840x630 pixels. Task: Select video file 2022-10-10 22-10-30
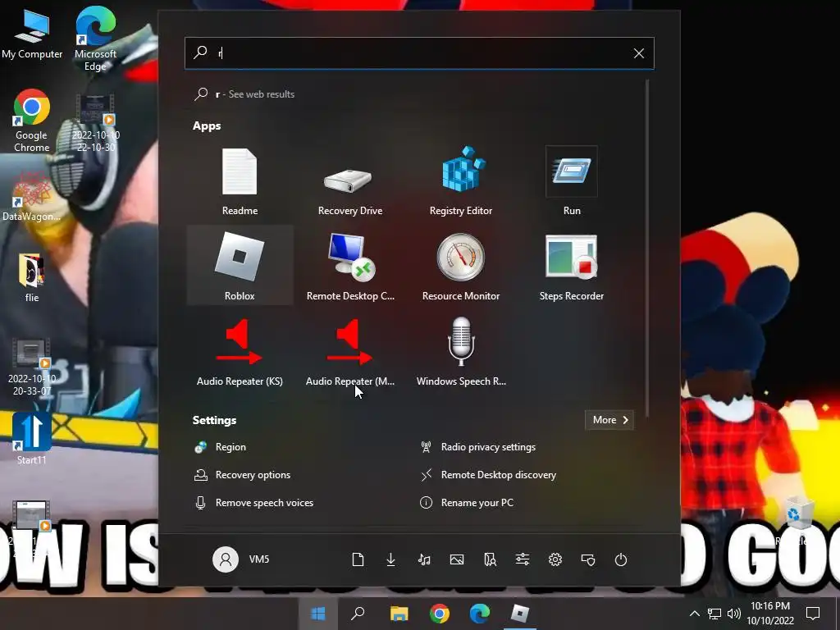(95, 123)
